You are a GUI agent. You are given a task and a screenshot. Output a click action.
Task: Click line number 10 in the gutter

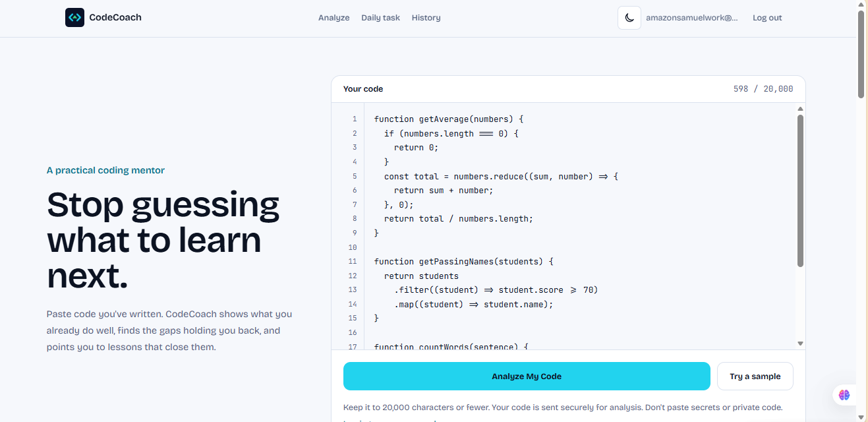(x=353, y=247)
